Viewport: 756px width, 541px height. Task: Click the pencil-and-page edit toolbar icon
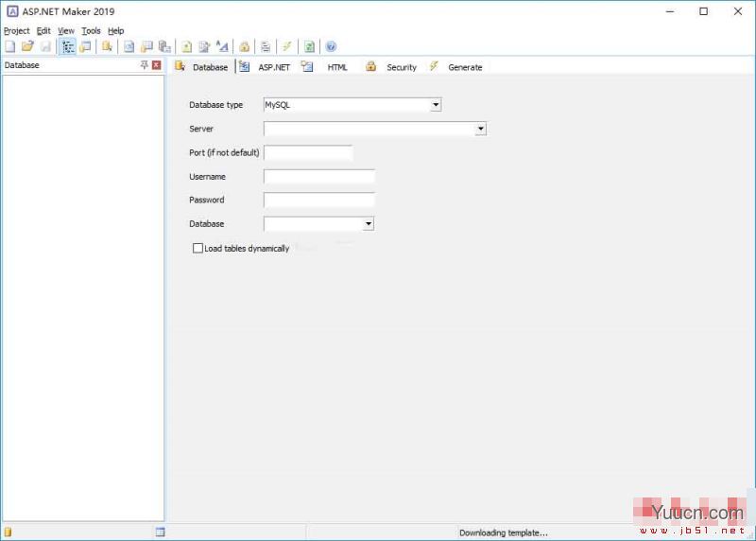click(204, 46)
